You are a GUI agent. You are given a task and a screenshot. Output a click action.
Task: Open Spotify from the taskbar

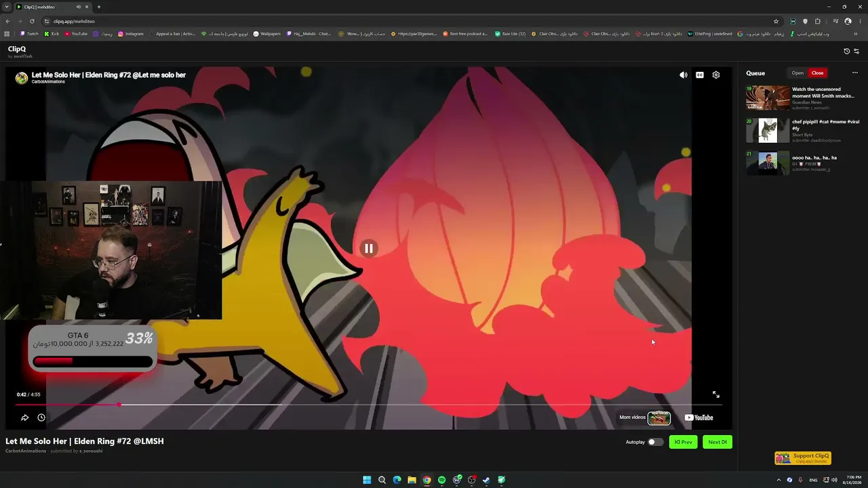441,480
